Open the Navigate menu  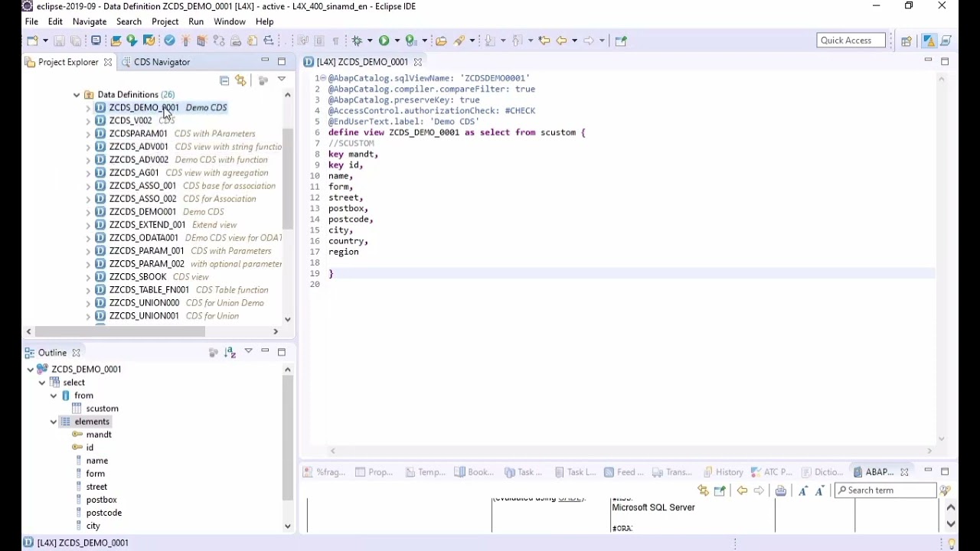click(90, 21)
